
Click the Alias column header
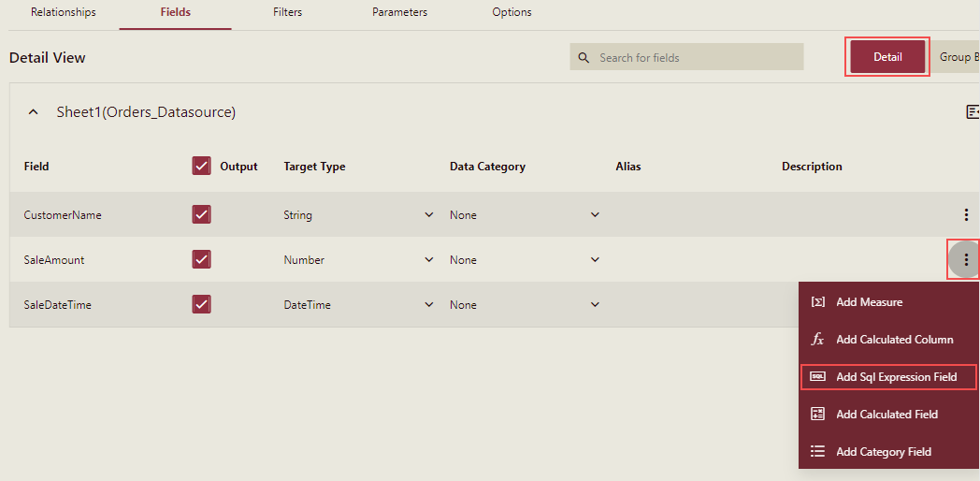(x=628, y=167)
